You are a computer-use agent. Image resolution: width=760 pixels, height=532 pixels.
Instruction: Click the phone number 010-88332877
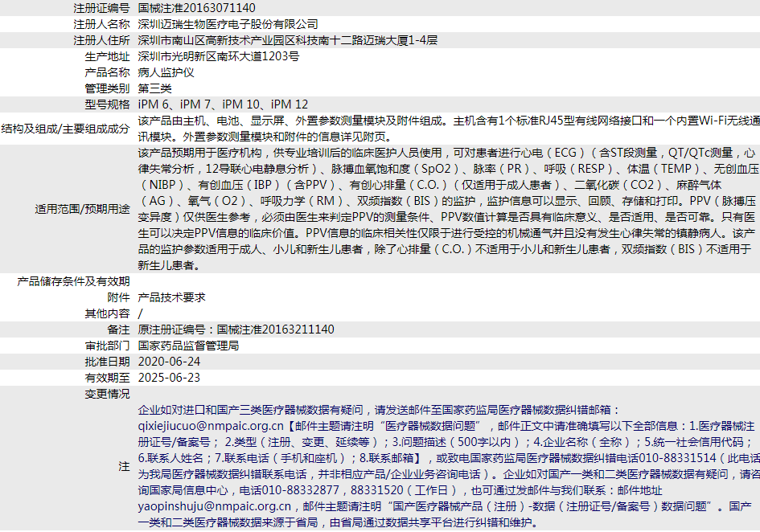(301, 490)
